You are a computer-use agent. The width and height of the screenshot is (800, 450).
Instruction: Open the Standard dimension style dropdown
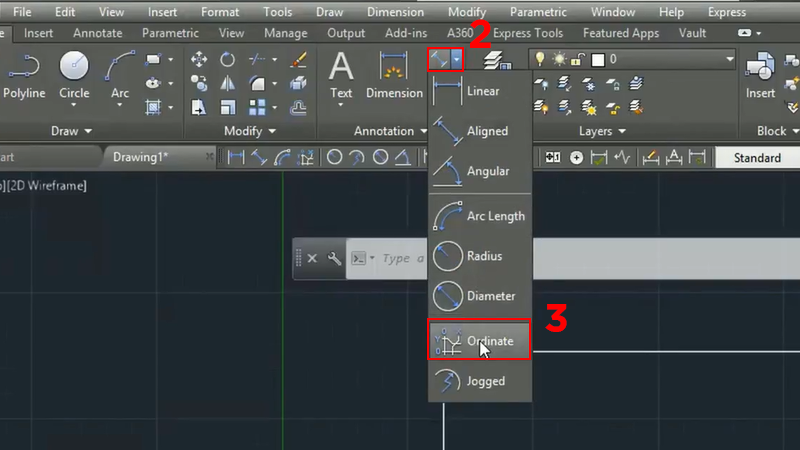click(758, 158)
